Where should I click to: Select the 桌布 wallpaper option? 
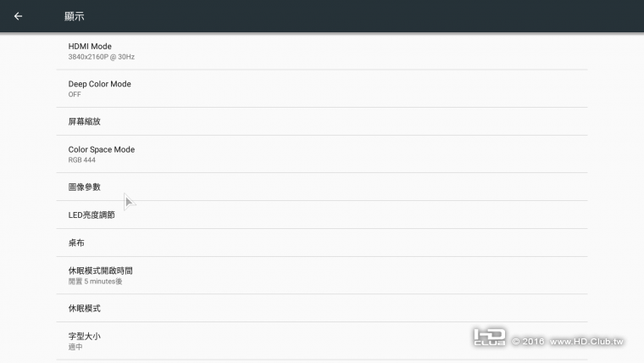pyautogui.click(x=76, y=243)
